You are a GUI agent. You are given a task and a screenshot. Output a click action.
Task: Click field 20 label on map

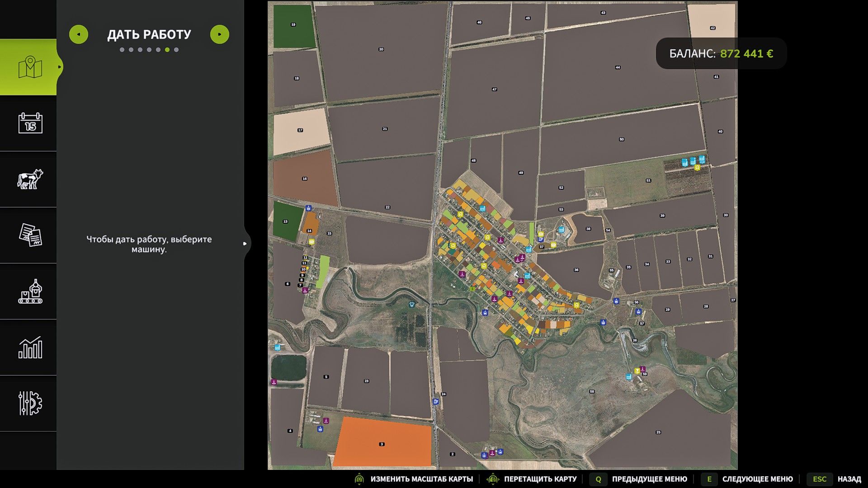pos(381,49)
